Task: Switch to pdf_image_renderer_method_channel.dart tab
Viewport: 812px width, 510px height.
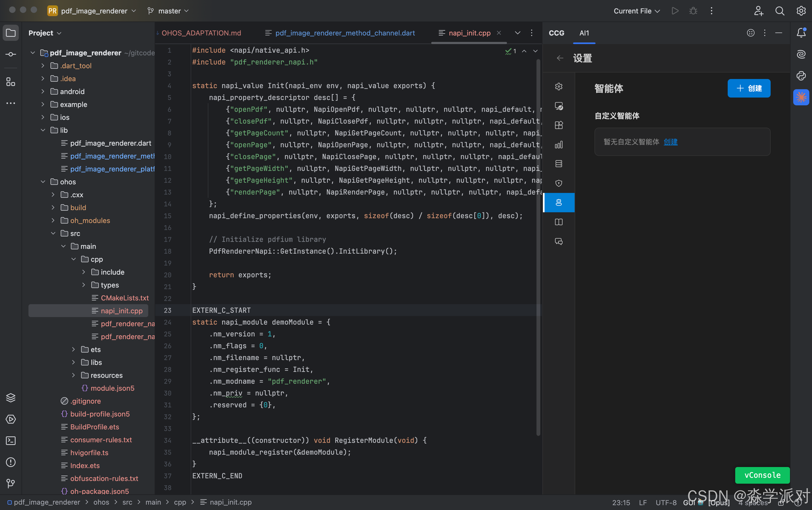Action: click(x=345, y=33)
